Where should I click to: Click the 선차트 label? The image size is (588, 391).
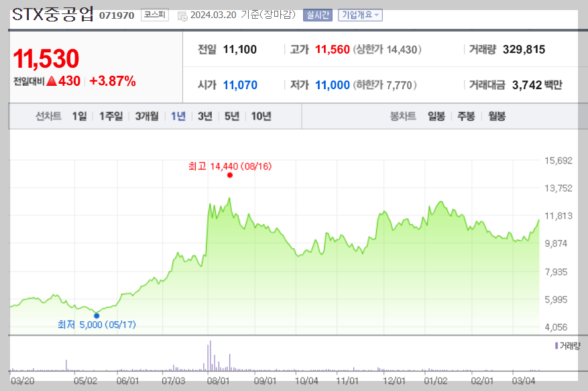[48, 116]
